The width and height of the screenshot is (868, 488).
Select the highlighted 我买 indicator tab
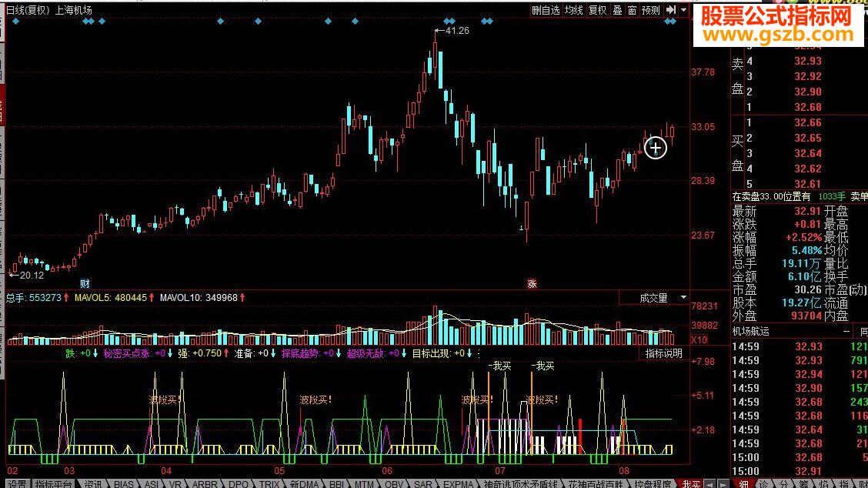pos(691,483)
